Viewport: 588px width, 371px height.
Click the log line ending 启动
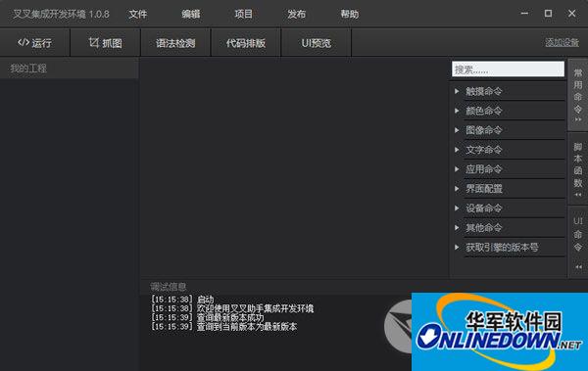click(182, 300)
